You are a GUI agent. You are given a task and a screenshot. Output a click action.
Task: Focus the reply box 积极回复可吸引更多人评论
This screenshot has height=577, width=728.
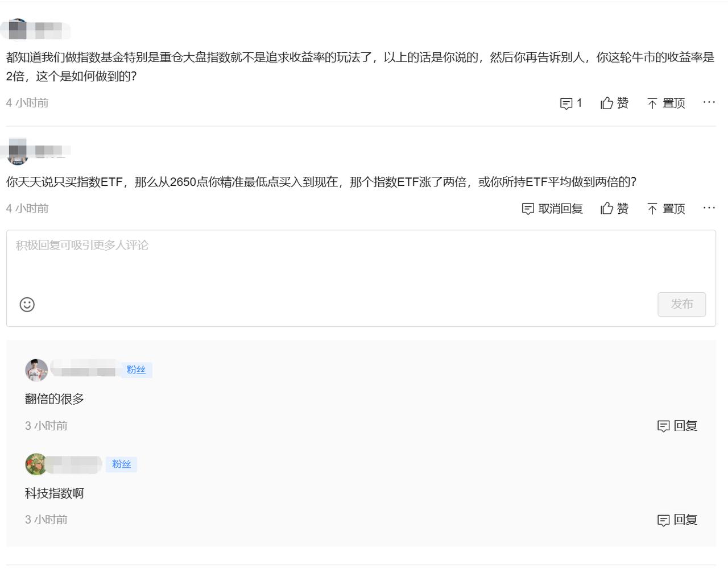[x=361, y=278]
